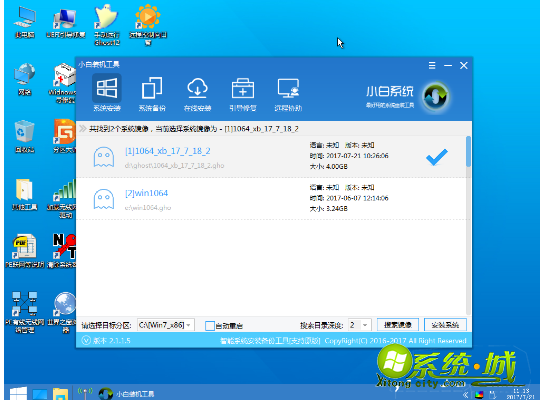
Task: Open the yellow folder desktop icon
Action: (24, 194)
